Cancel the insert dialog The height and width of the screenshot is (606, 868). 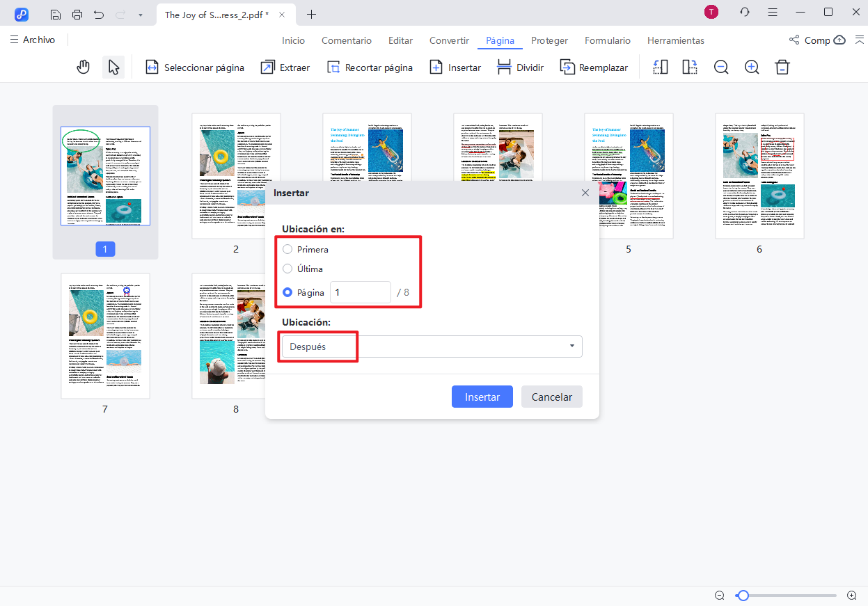(551, 397)
